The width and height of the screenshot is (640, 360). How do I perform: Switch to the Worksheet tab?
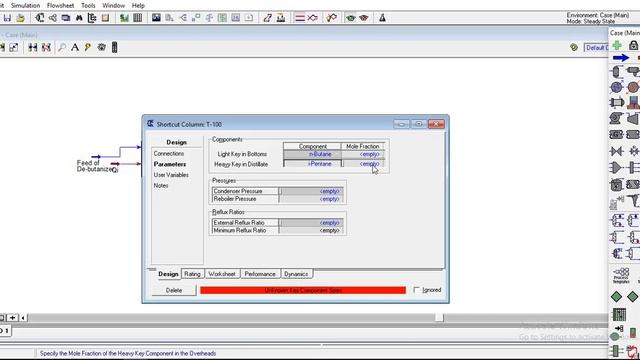click(222, 274)
